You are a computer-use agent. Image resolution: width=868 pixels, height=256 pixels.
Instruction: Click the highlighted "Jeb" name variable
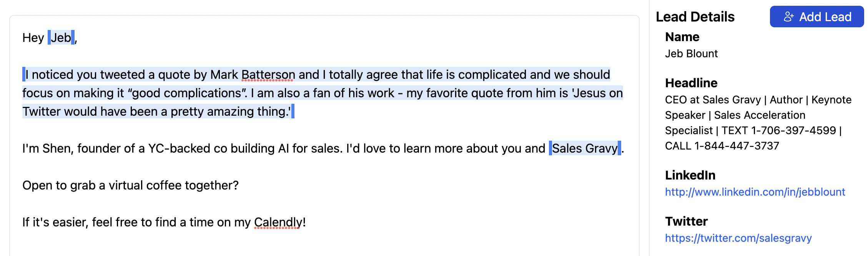[x=61, y=38]
